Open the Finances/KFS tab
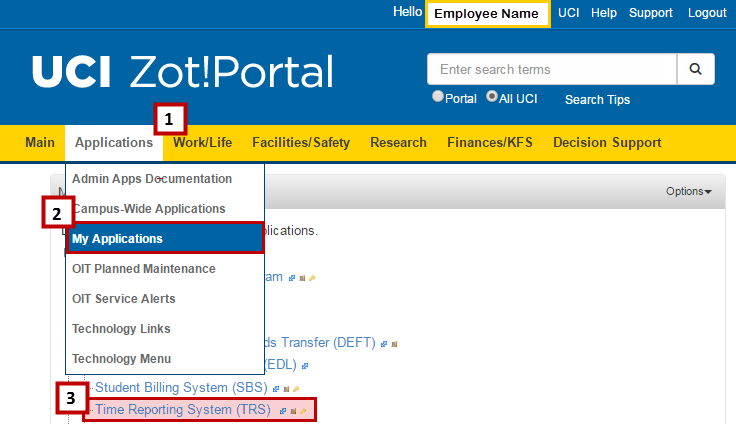 490,142
